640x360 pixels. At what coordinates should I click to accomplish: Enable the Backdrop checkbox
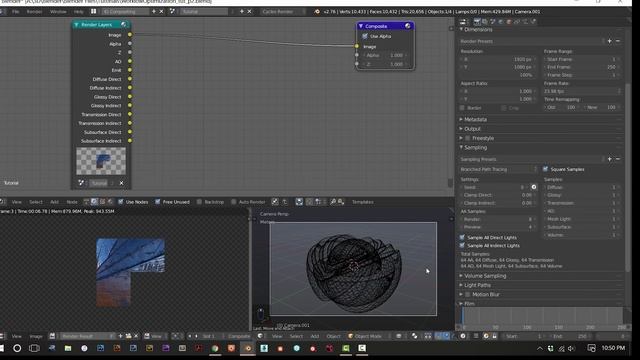point(199,202)
